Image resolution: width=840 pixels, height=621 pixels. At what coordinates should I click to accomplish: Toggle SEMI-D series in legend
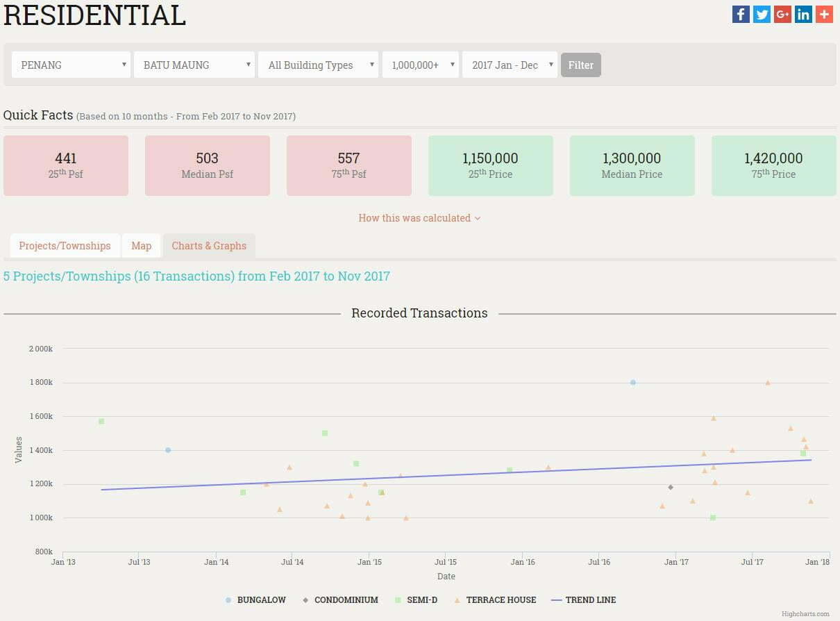[x=417, y=600]
